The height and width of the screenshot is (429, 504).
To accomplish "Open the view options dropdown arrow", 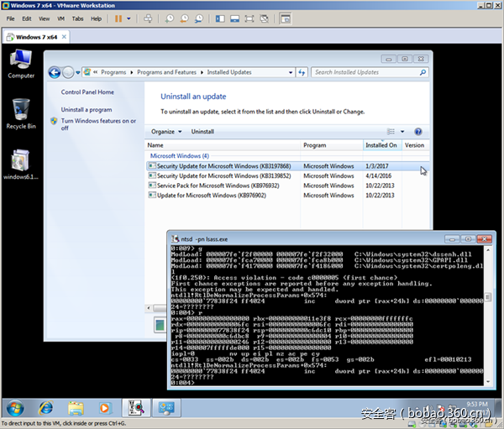I will pos(402,132).
